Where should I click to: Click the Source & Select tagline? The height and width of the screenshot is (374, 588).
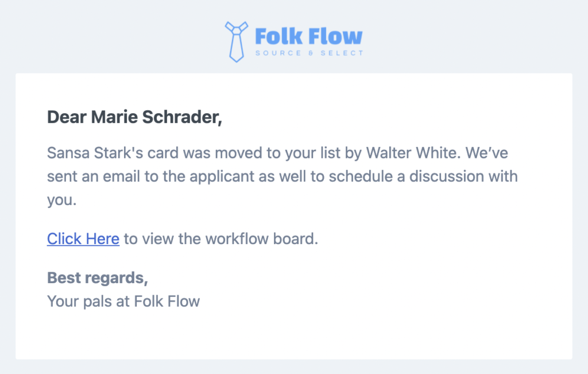click(310, 53)
